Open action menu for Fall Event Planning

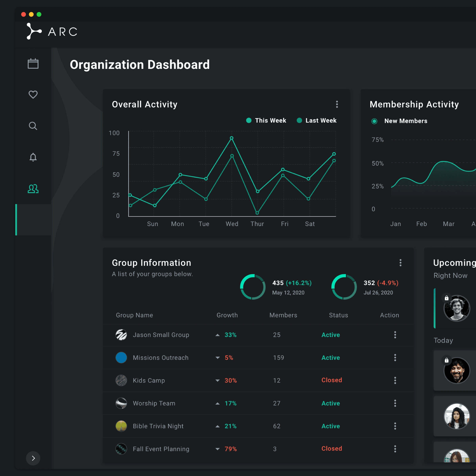coord(395,449)
